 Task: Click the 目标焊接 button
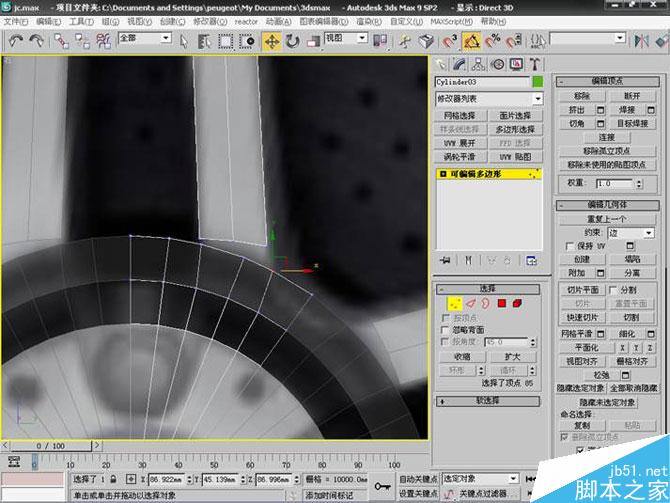click(x=631, y=123)
